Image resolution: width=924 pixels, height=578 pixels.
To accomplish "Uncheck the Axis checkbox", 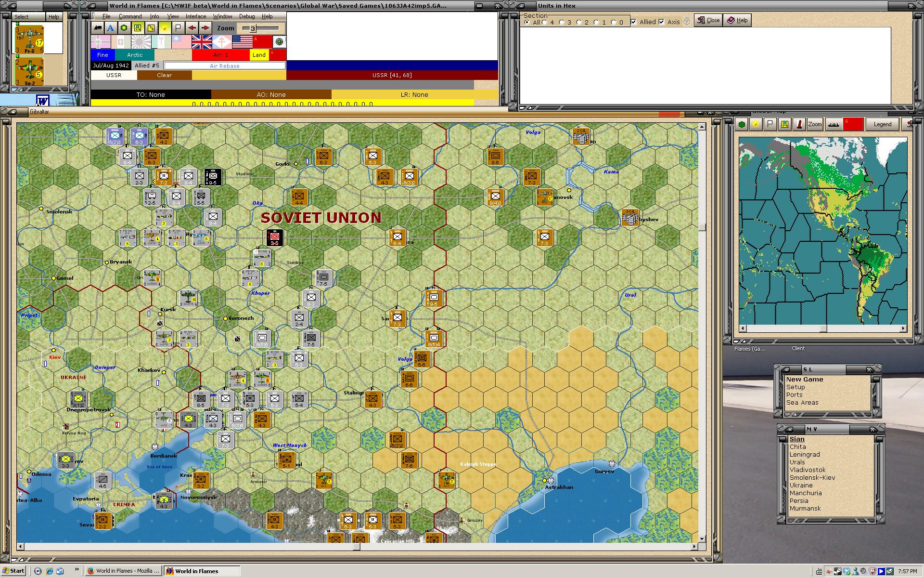I will click(662, 22).
